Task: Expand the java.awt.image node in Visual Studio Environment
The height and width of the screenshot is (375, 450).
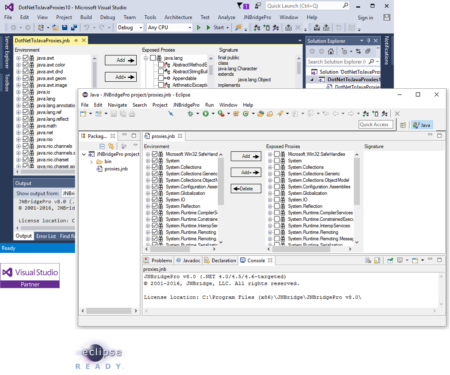Action: (x=19, y=85)
